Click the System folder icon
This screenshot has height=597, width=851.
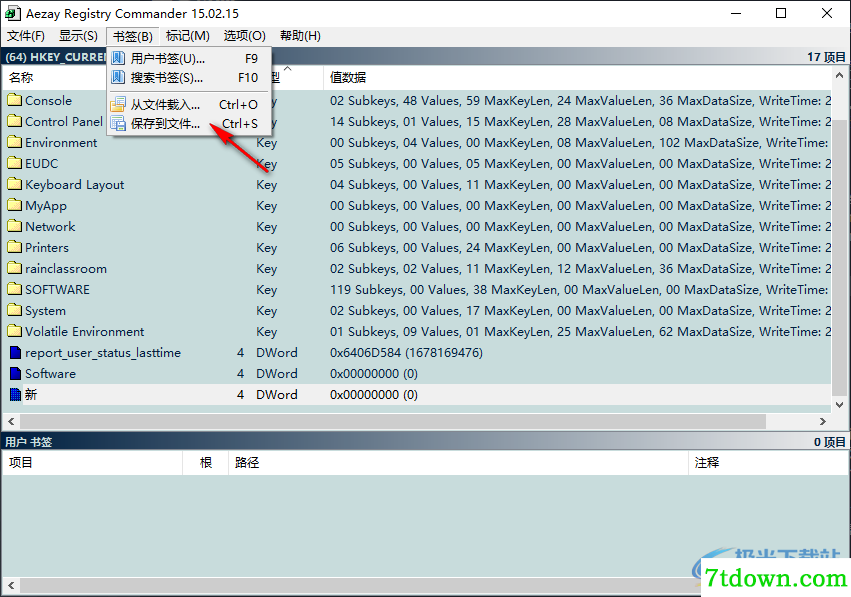15,310
